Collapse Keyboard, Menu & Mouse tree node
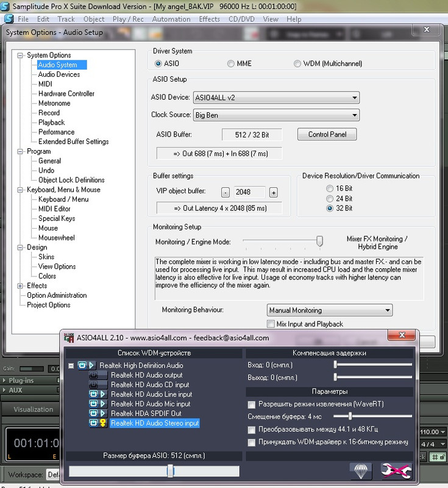 coord(20,190)
